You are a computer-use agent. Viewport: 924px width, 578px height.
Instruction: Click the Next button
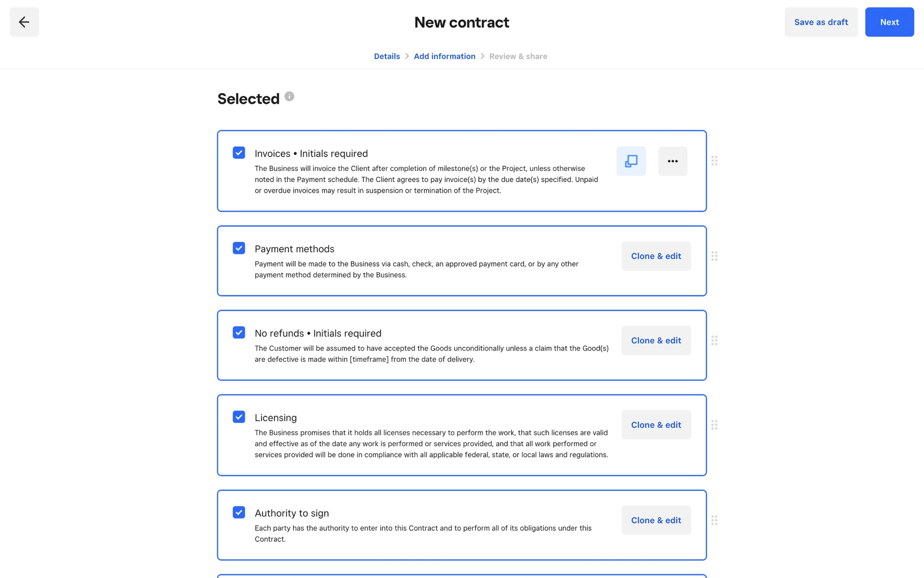(889, 22)
